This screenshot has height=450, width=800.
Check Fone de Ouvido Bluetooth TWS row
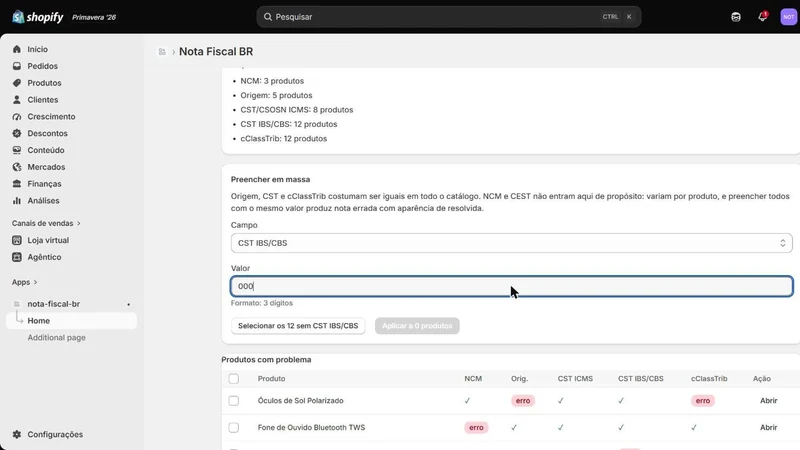[x=234, y=428]
